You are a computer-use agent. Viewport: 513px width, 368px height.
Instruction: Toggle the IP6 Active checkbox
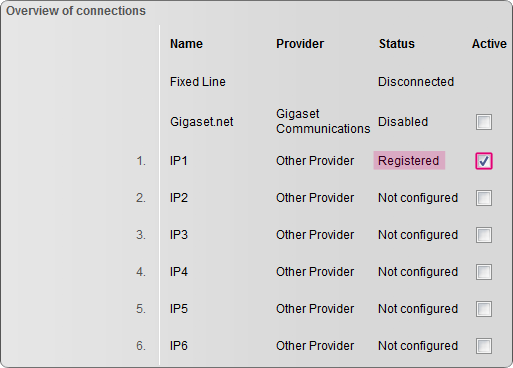pyautogui.click(x=484, y=346)
